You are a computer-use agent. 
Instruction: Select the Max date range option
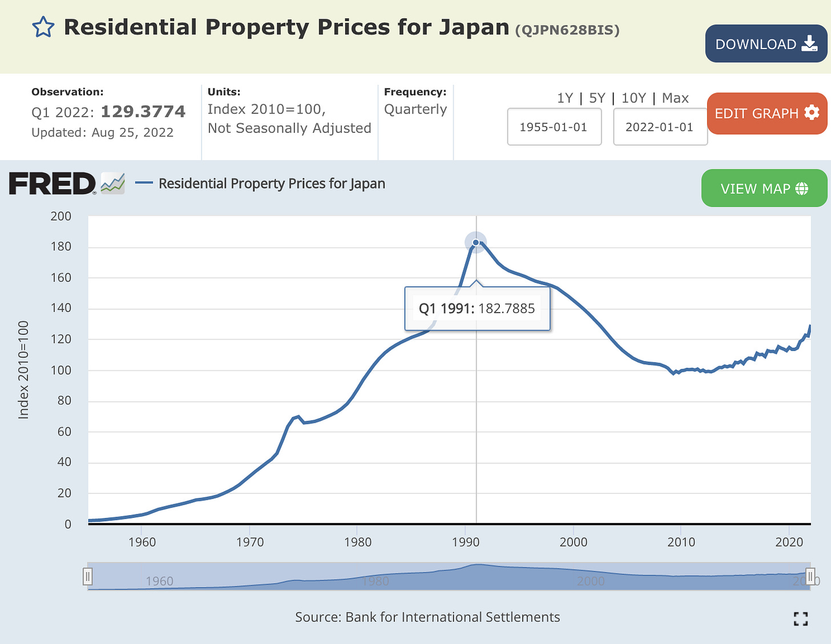(676, 98)
